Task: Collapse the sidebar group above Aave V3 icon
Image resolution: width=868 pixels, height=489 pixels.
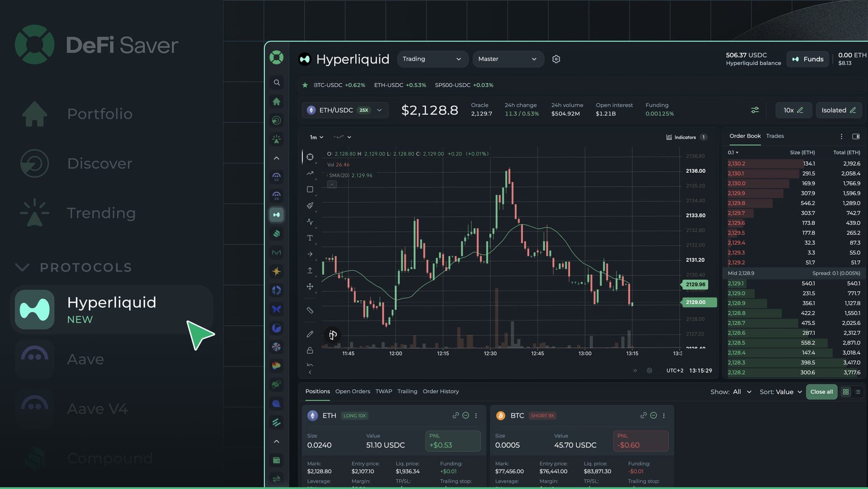Action: 276,158
